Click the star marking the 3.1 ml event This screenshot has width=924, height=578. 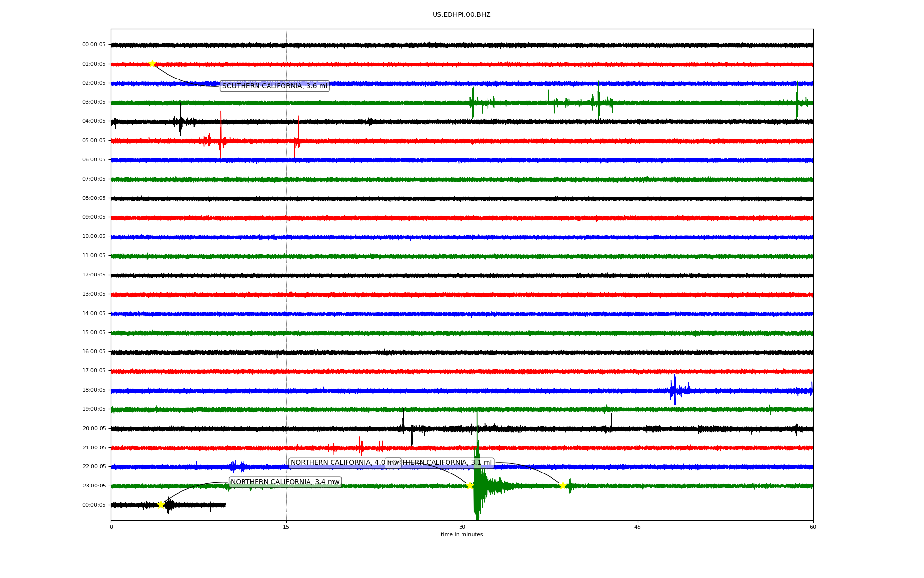coord(563,486)
